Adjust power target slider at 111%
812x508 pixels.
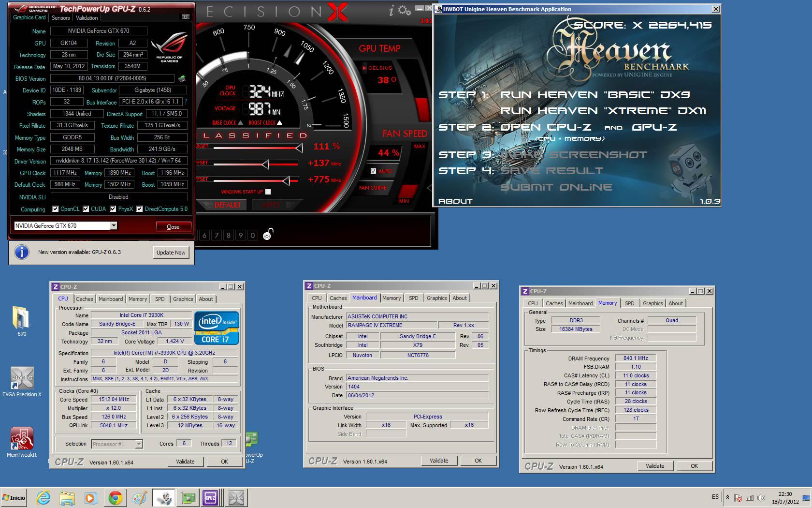[x=299, y=148]
